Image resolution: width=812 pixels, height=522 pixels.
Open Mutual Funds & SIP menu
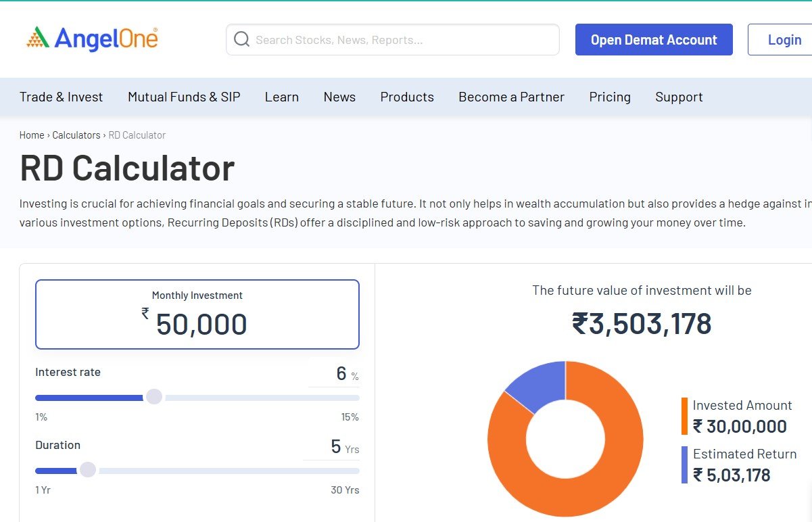click(184, 97)
